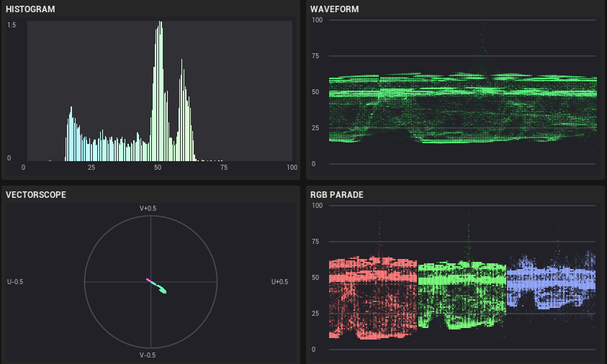This screenshot has height=364, width=607.
Task: Click the histogram x-axis 50 label
Action: [x=158, y=168]
